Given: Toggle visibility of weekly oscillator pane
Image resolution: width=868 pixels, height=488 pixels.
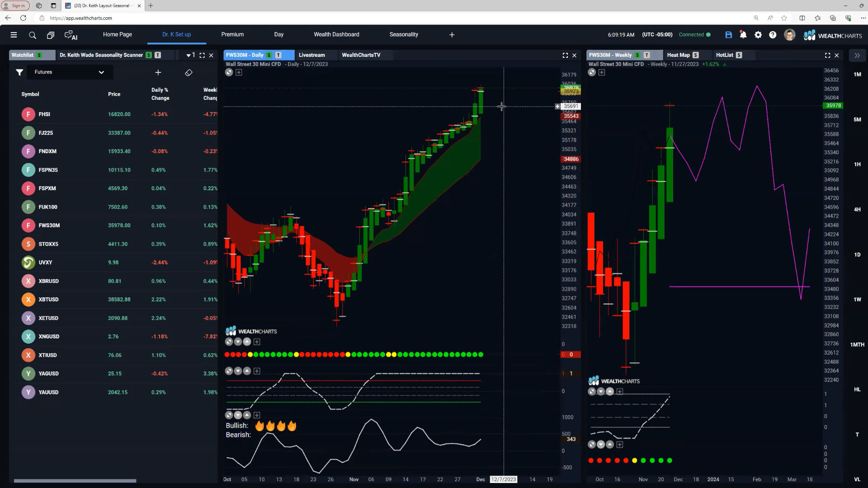Looking at the screenshot, I should coord(592,391).
